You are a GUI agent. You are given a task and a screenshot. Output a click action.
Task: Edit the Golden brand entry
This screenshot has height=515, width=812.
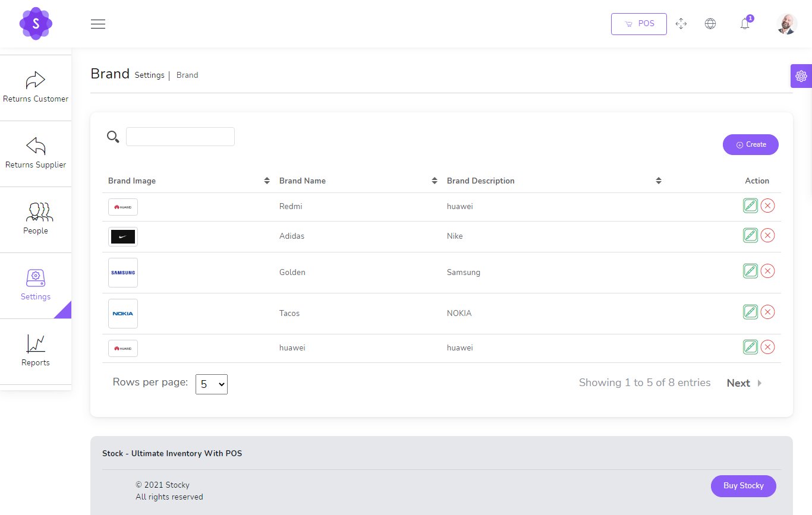750,271
